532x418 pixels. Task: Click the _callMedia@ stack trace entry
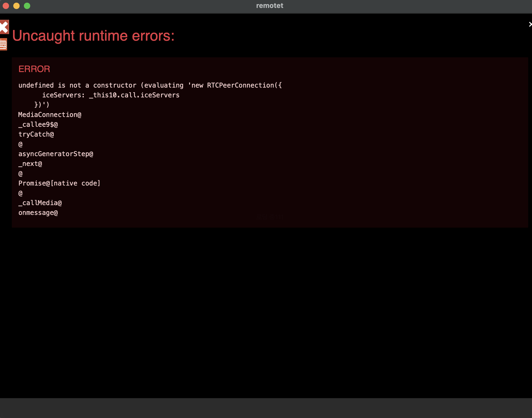click(40, 203)
